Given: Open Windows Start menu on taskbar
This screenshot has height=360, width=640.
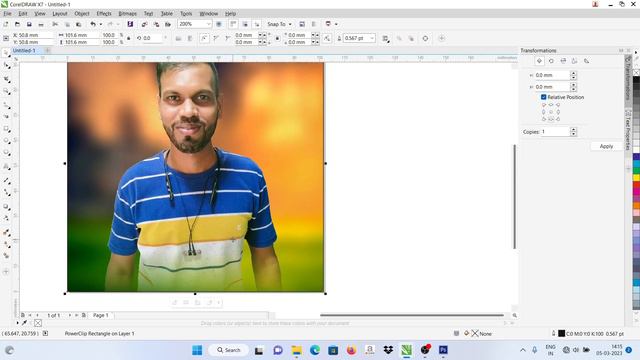Looking at the screenshot, I should (x=197, y=350).
